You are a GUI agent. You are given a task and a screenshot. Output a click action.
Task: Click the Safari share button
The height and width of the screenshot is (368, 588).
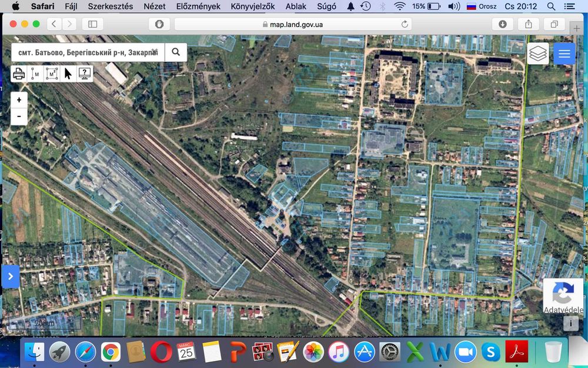(x=529, y=24)
